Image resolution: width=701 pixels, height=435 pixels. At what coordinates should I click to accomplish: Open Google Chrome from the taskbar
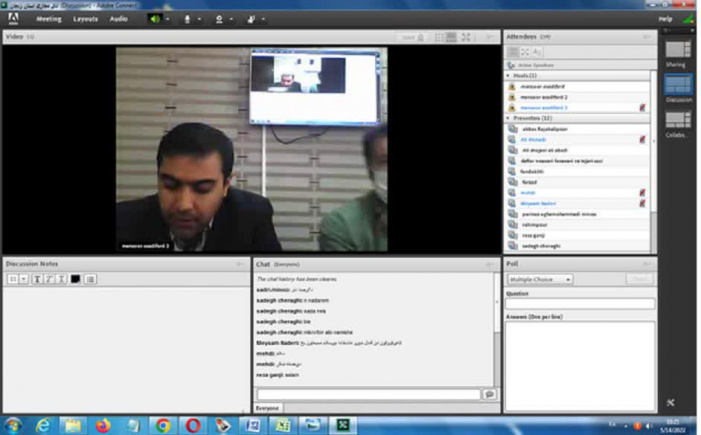coord(162,424)
